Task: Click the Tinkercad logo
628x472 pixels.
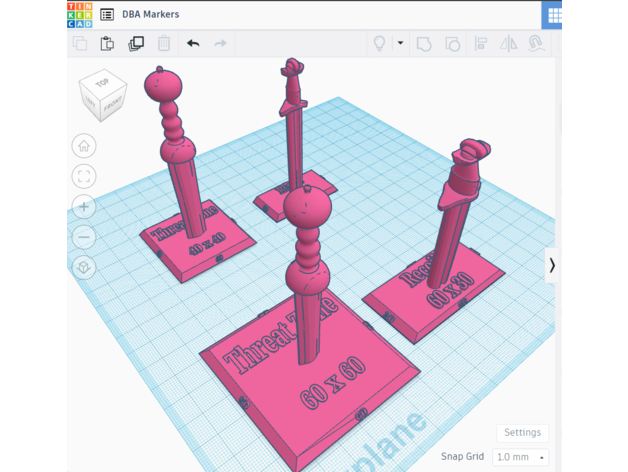Action: (79, 15)
